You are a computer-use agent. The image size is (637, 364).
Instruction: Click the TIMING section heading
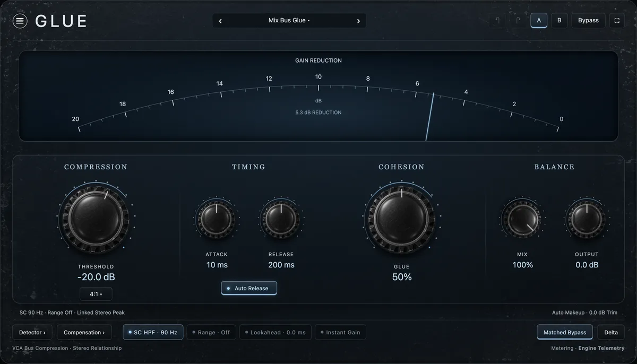click(x=248, y=167)
